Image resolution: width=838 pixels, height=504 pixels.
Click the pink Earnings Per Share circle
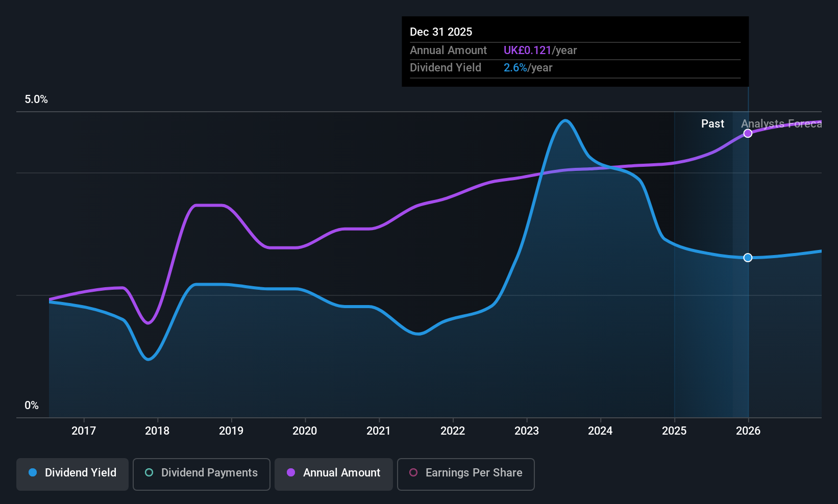(413, 472)
